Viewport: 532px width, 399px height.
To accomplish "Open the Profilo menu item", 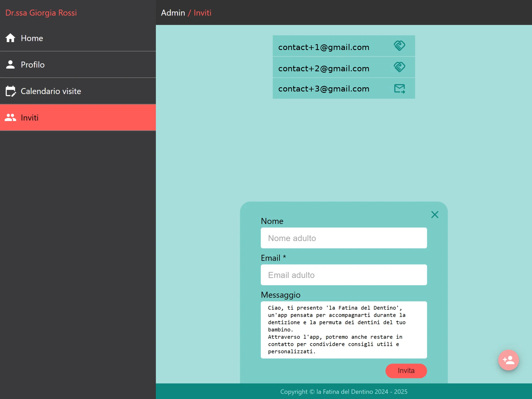I will [33, 65].
